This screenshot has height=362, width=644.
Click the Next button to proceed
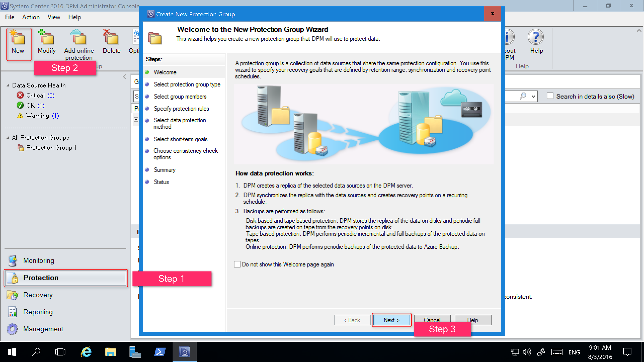click(x=391, y=320)
